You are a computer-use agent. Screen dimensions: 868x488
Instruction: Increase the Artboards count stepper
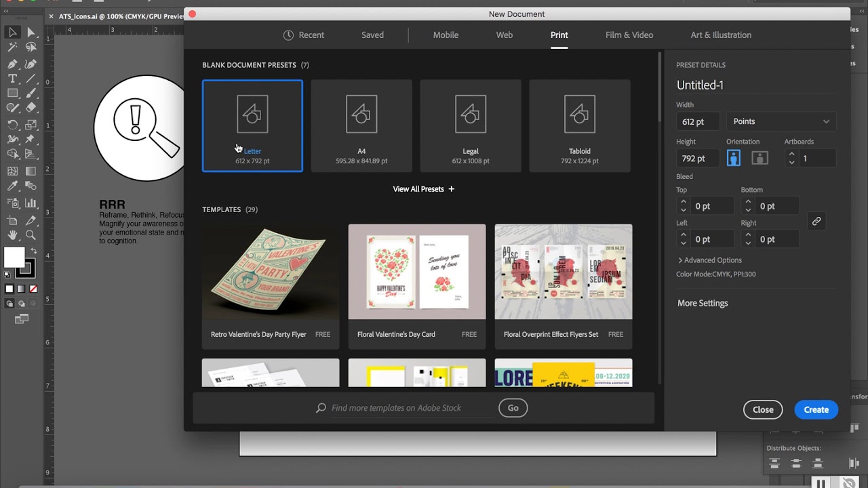791,155
